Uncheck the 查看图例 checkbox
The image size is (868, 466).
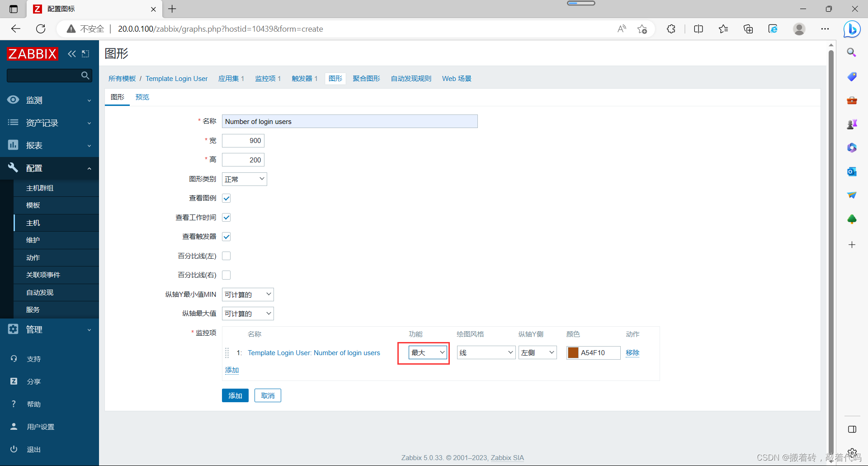point(226,198)
